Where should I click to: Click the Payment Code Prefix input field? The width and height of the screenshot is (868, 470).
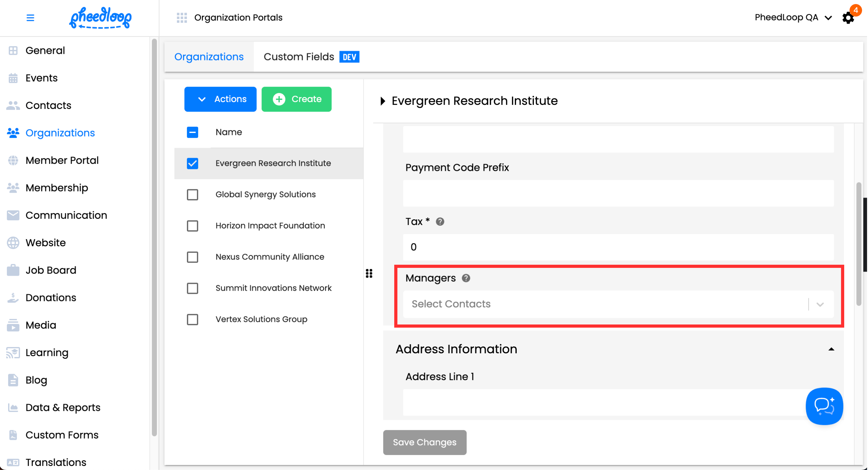pyautogui.click(x=618, y=193)
